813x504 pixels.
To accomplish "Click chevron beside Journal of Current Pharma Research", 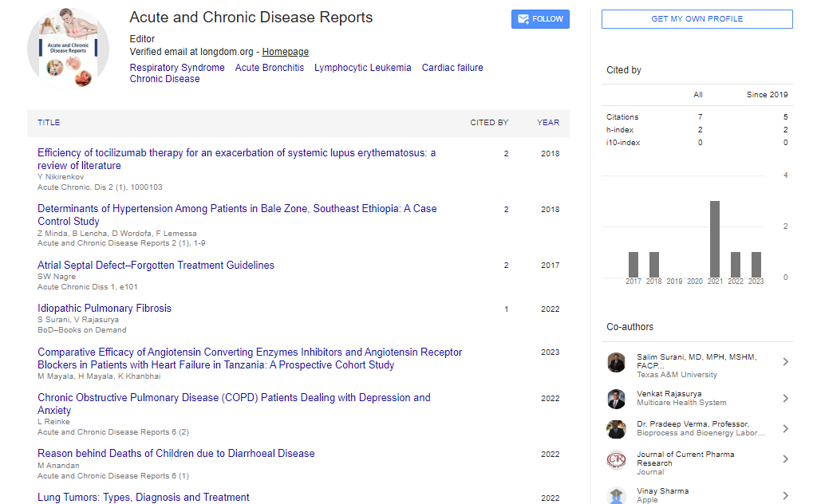I will [785, 459].
